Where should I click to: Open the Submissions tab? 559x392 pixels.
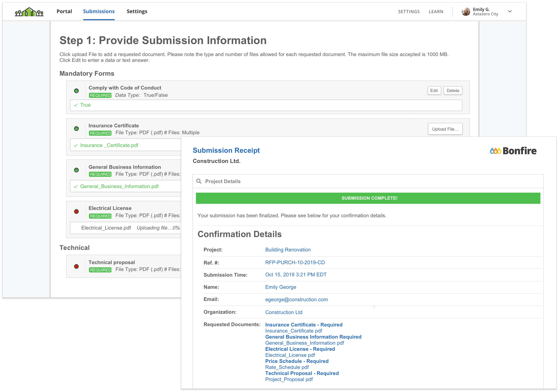click(99, 11)
